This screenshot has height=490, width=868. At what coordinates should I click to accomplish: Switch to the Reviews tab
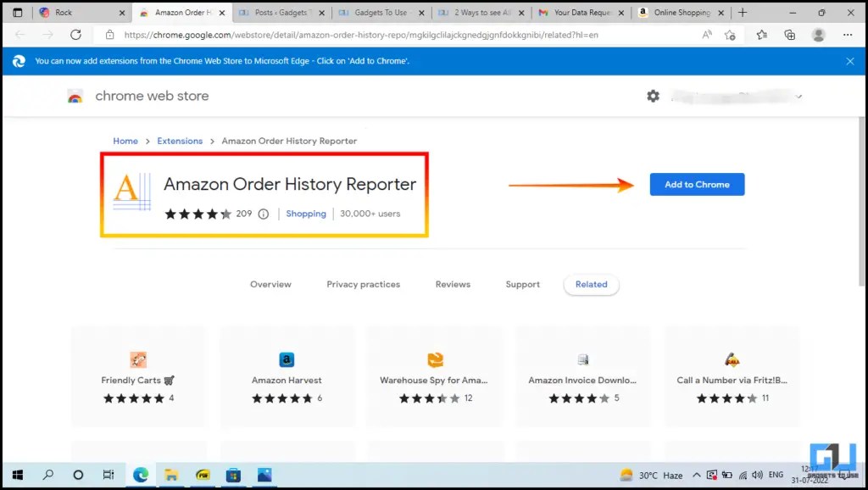point(453,284)
